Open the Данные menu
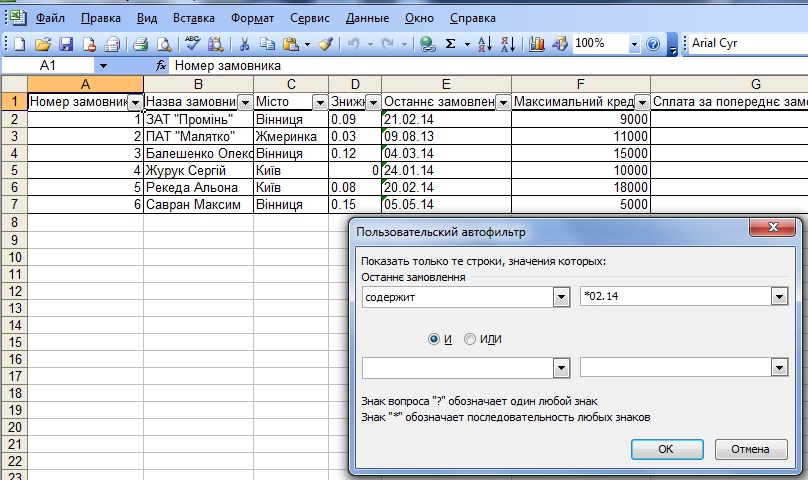This screenshot has width=808, height=480. pos(367,18)
